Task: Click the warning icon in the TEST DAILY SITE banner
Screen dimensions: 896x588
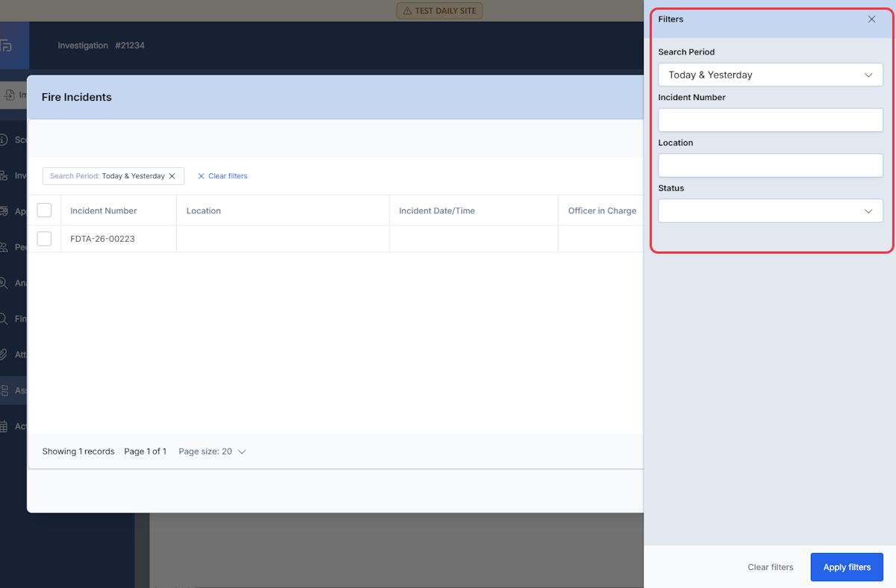Action: (407, 11)
